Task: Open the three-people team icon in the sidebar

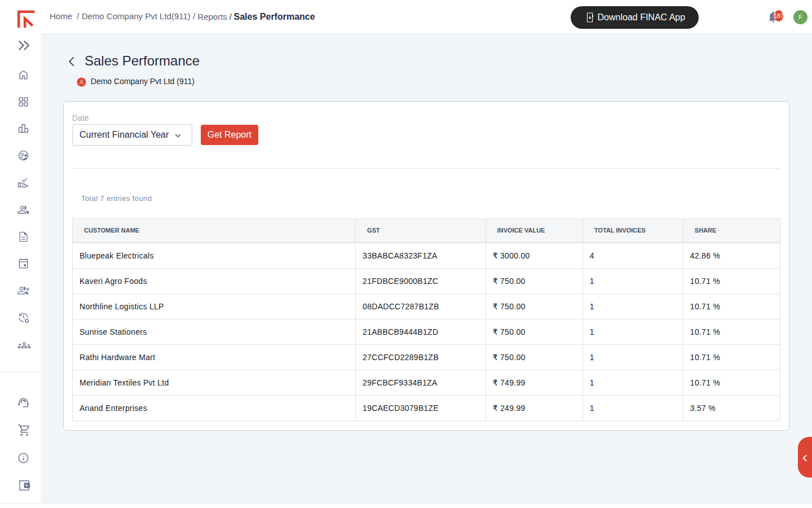Action: (x=24, y=345)
